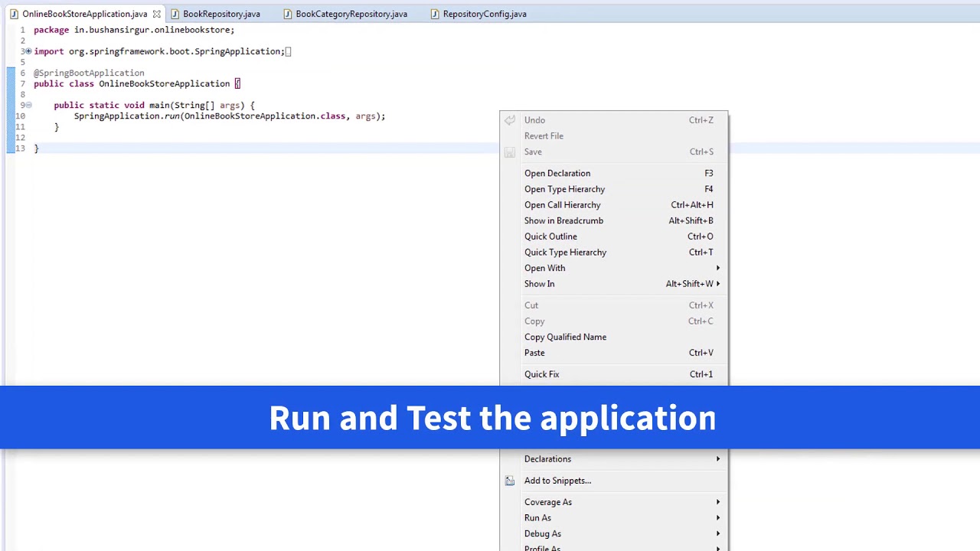Viewport: 980px width, 551px height.
Task: Click the Java file icon on BookCategoryRepository.java tab
Action: [287, 14]
